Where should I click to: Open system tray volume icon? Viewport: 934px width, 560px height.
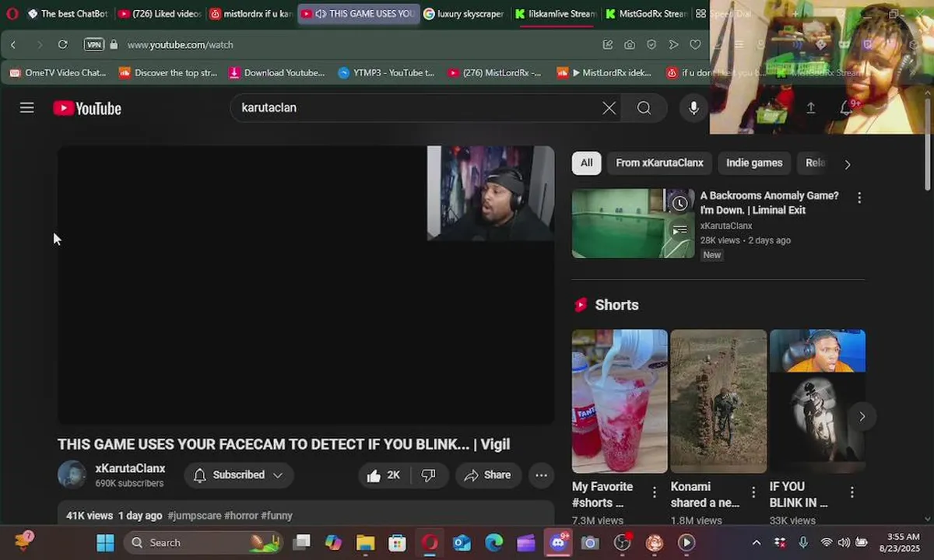(844, 543)
